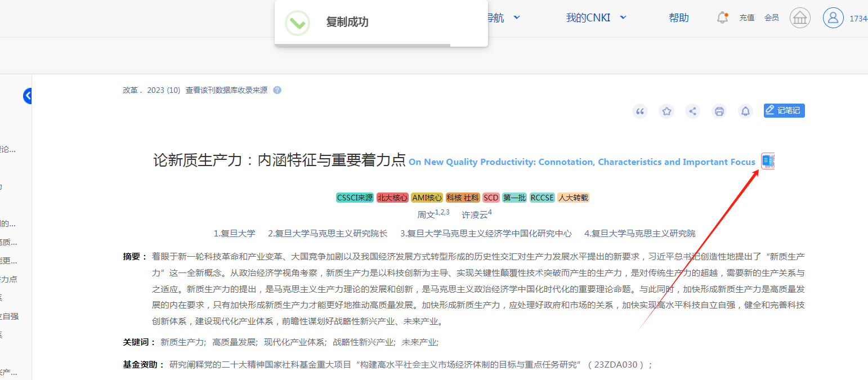Click 充值 in the top bar
The width and height of the screenshot is (868, 380).
747,18
